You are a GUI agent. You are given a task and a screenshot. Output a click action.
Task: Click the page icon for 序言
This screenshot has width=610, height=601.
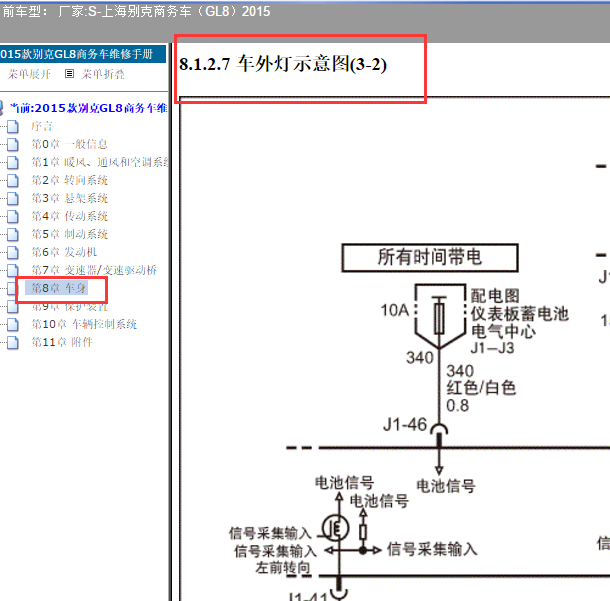pyautogui.click(x=13, y=126)
